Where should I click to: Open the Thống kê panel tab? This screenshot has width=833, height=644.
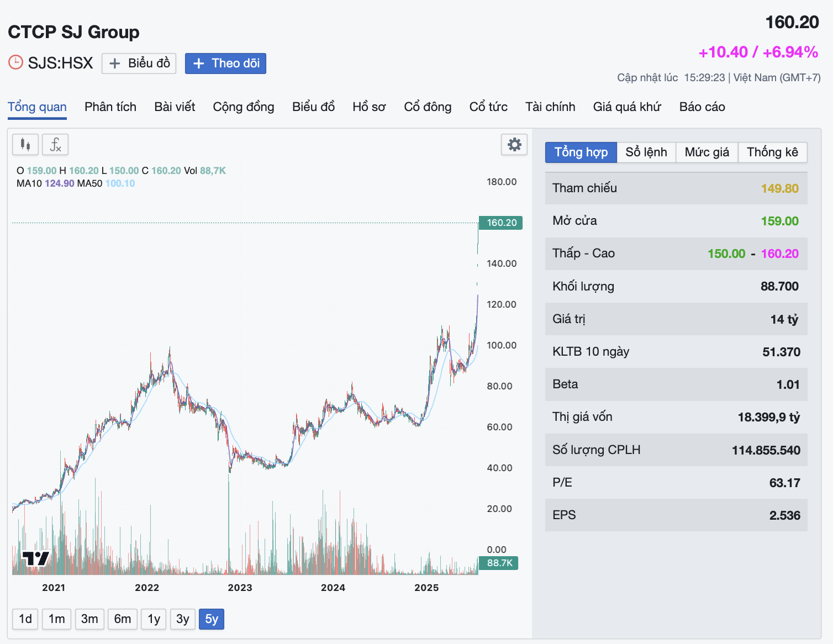pyautogui.click(x=772, y=152)
